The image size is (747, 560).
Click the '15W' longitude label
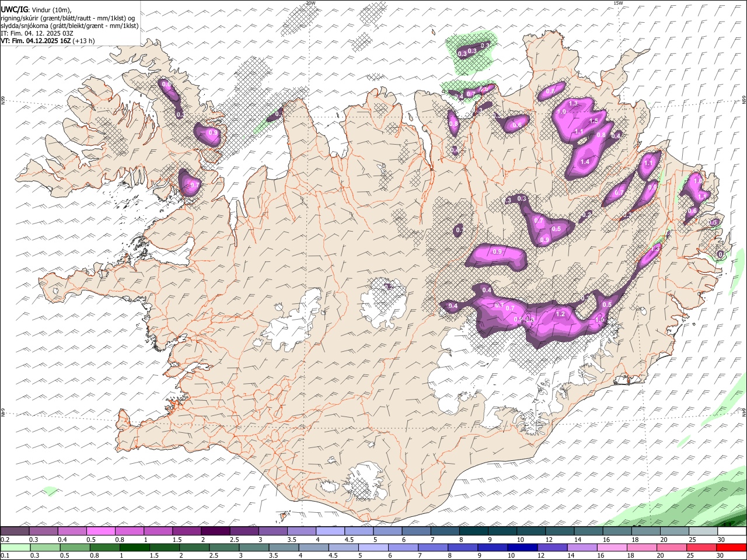[x=618, y=3]
